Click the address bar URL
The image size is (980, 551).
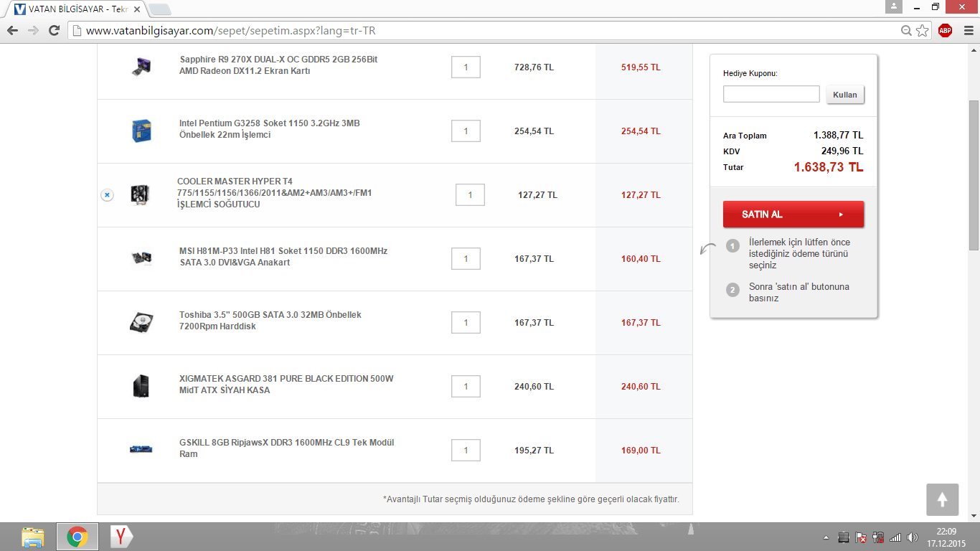(x=230, y=31)
